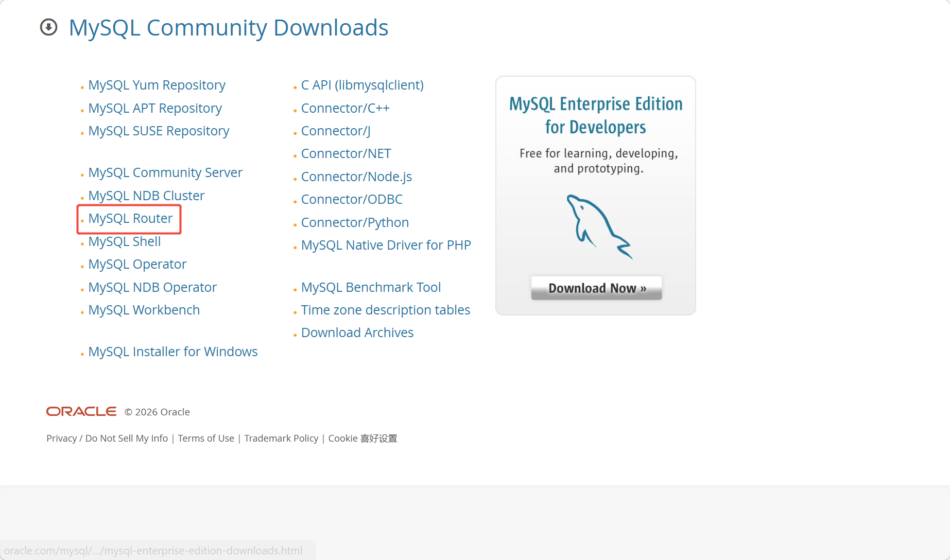Open MySQL NDB Cluster link
Viewport: 950px width, 560px height.
click(x=146, y=196)
